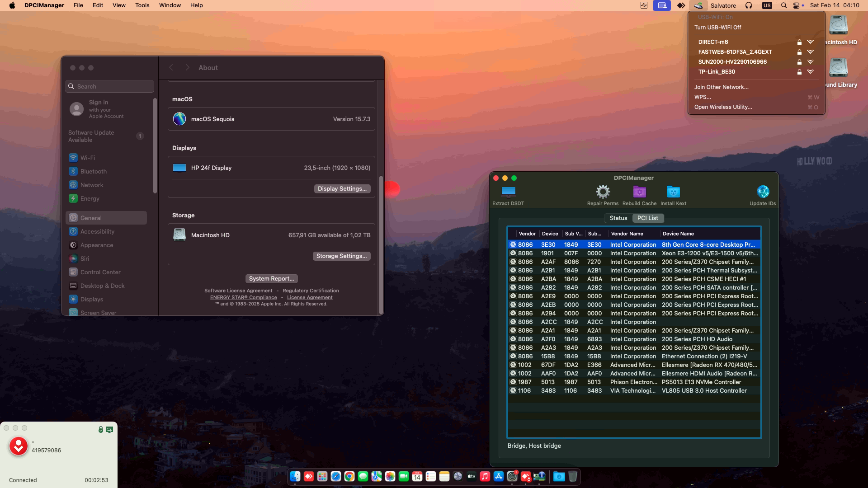The height and width of the screenshot is (488, 868).
Task: Open Apple TV from the Dock
Action: [472, 476]
